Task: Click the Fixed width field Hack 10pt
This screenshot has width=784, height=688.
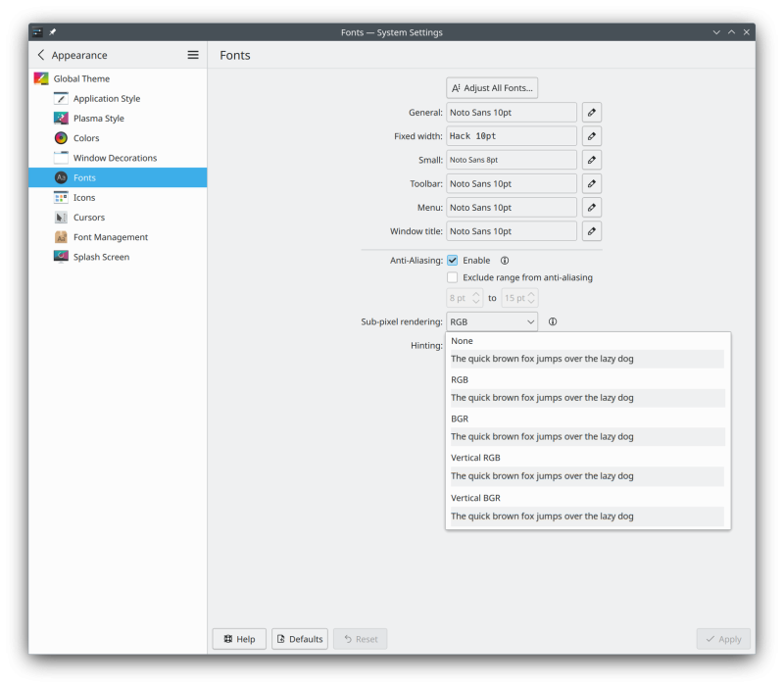Action: pos(512,136)
